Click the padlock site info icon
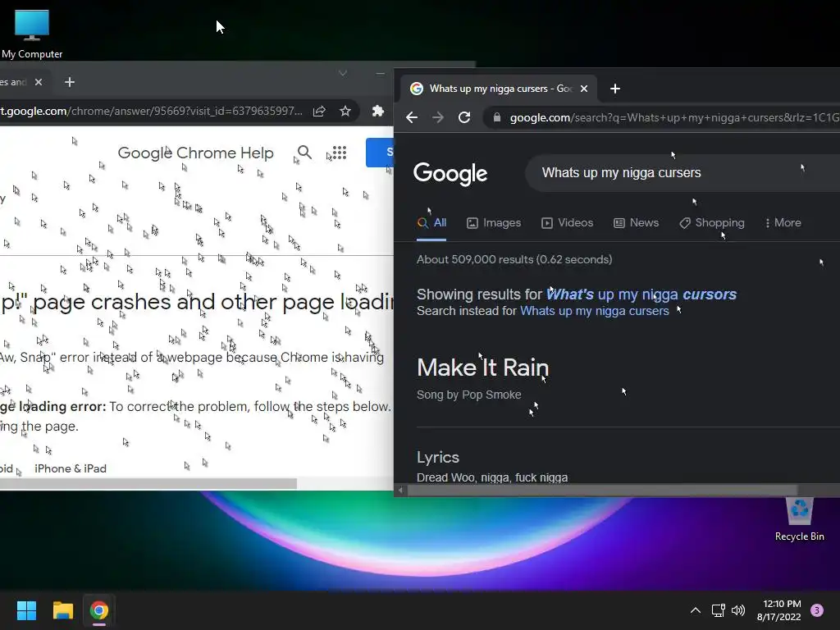Screen dimensions: 840x630 496,117
